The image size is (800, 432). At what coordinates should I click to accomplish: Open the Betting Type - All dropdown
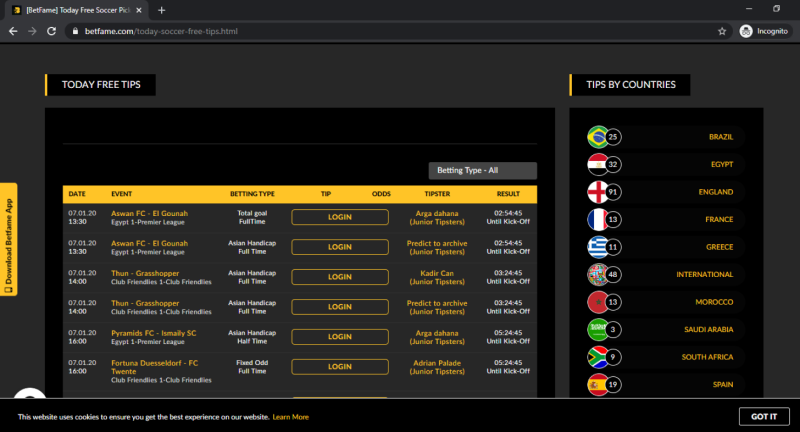(x=483, y=170)
